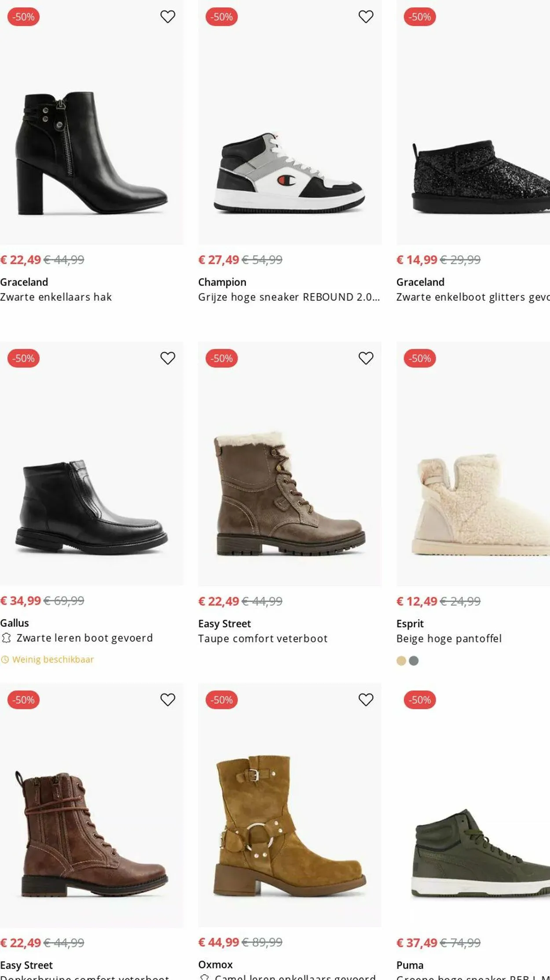Image resolution: width=550 pixels, height=980 pixels.
Task: Open 'Grijze hoge sneaker REBOUND 2.0' link
Action: pos(288,297)
